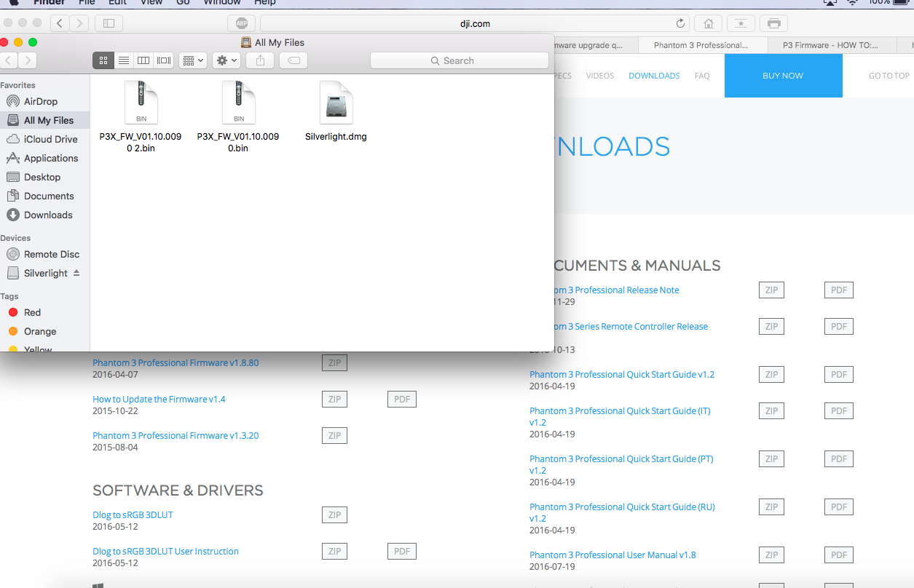Download ZIP for Firmware v1.8.80
The image size is (914, 588).
point(334,363)
